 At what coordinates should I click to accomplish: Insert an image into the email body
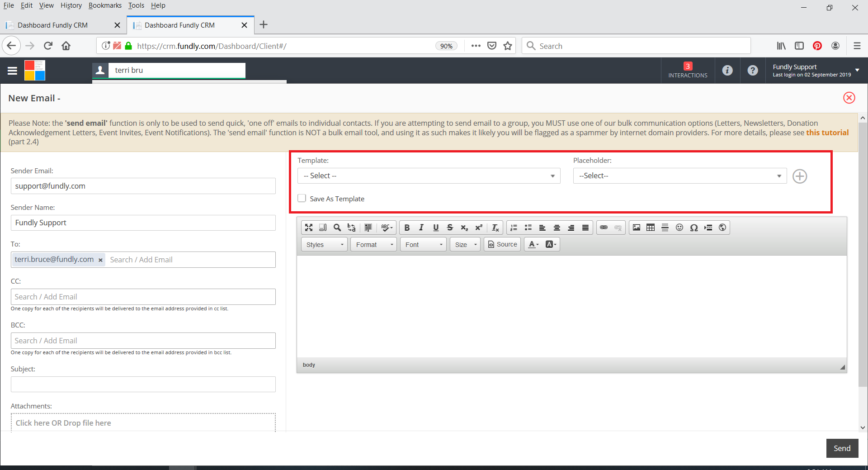(x=636, y=228)
